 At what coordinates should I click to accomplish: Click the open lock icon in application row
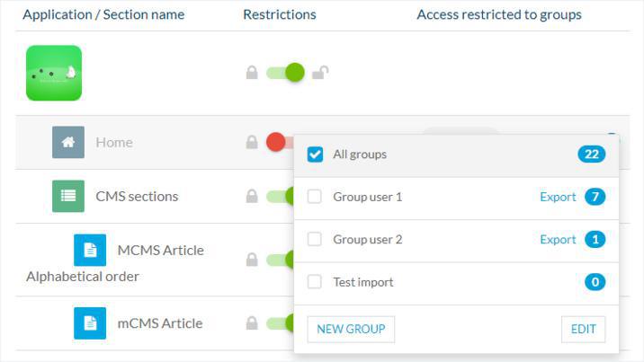[319, 73]
